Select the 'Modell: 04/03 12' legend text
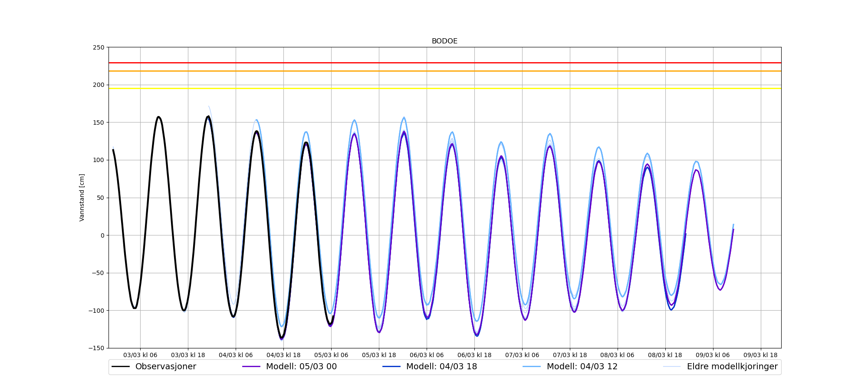 [x=582, y=367]
